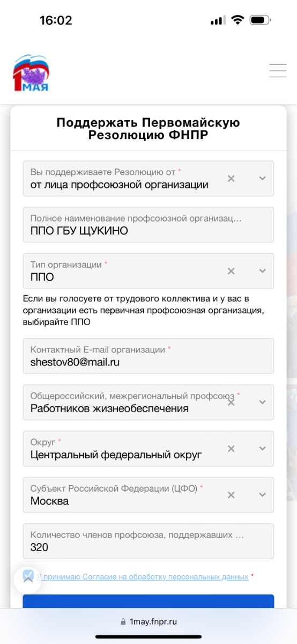Tap the 1may.fnpr.ru browser address bar
Viewport: 297px width, 644px height.
pos(148,622)
